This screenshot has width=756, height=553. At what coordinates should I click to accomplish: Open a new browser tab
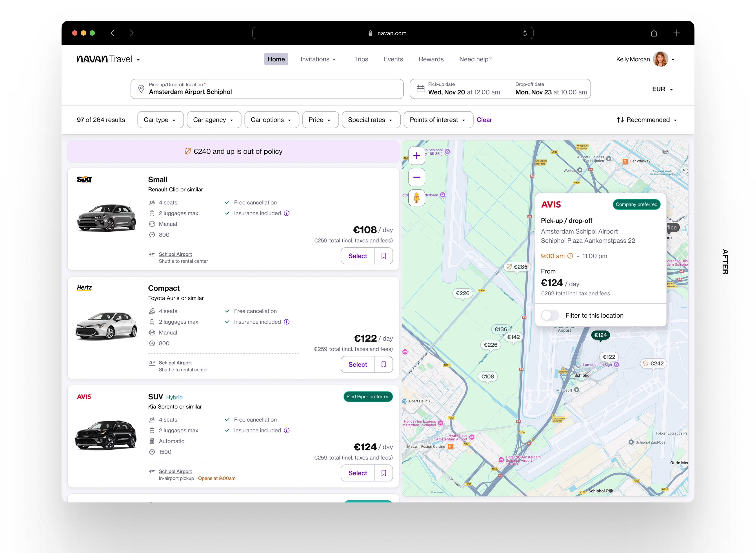click(676, 33)
